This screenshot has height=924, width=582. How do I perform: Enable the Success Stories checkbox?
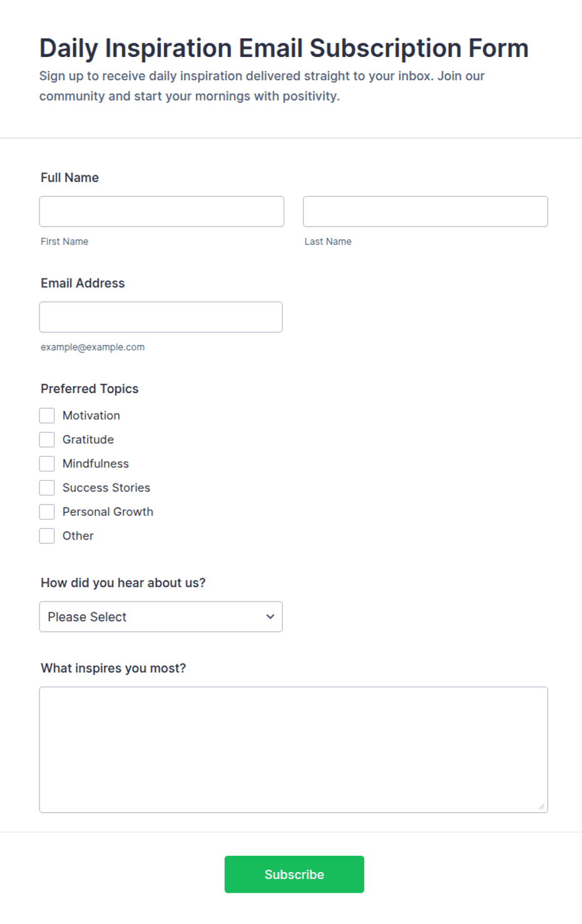click(x=47, y=488)
